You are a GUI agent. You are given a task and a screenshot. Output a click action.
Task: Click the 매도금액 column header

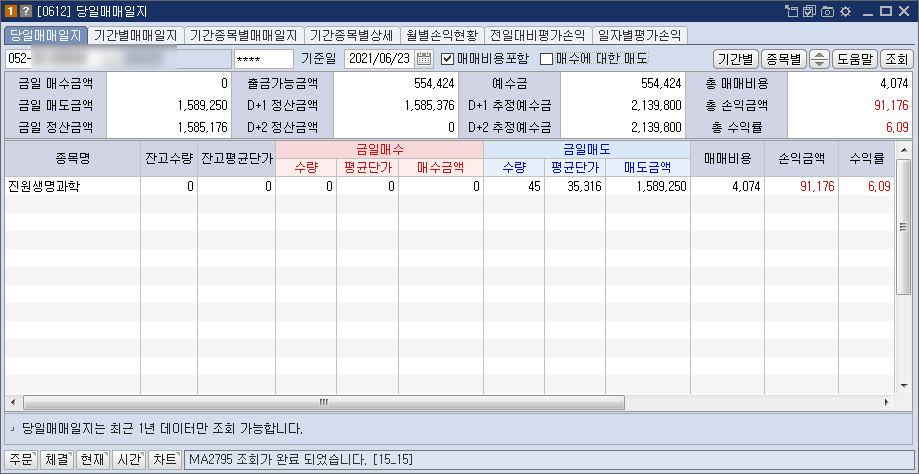coord(648,168)
